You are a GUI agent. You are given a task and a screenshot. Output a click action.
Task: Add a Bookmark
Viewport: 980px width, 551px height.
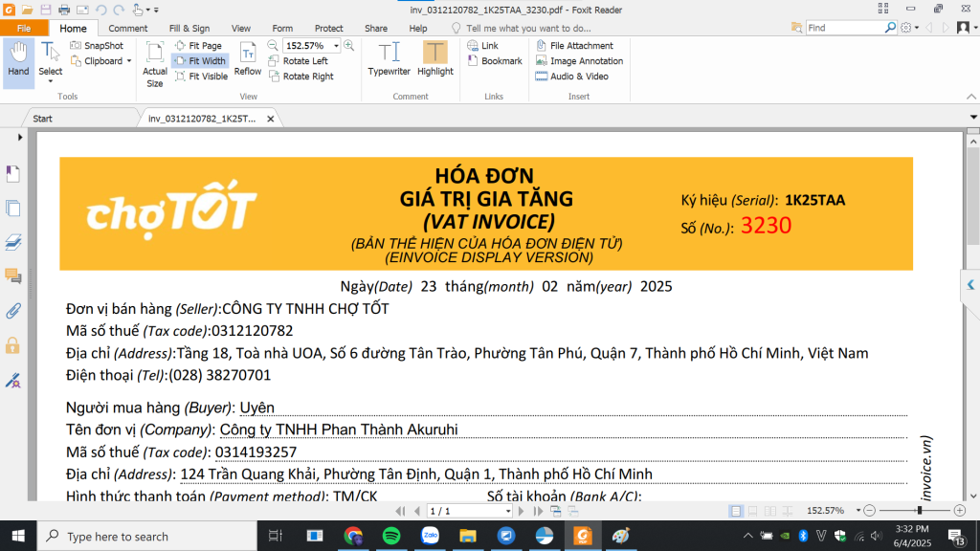tap(495, 61)
